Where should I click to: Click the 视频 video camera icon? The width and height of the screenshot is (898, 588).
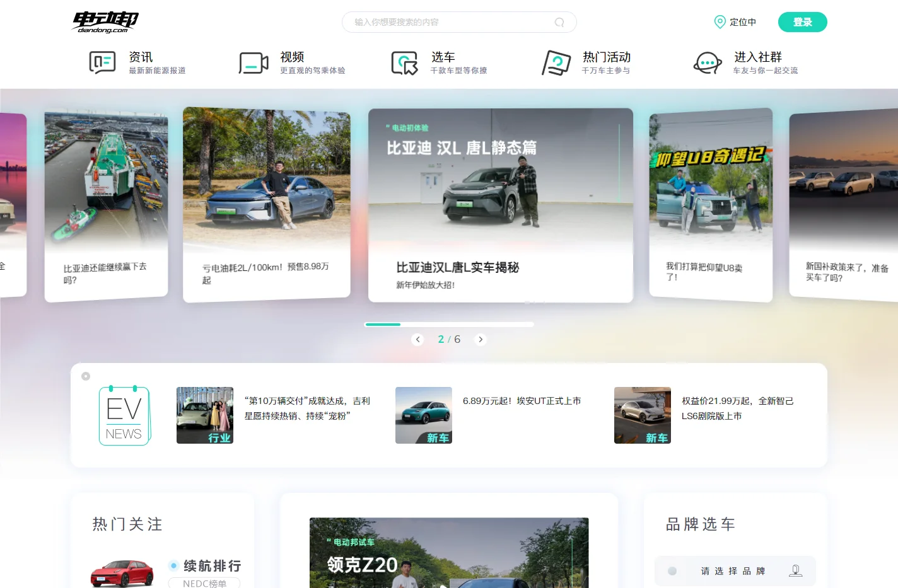(254, 63)
